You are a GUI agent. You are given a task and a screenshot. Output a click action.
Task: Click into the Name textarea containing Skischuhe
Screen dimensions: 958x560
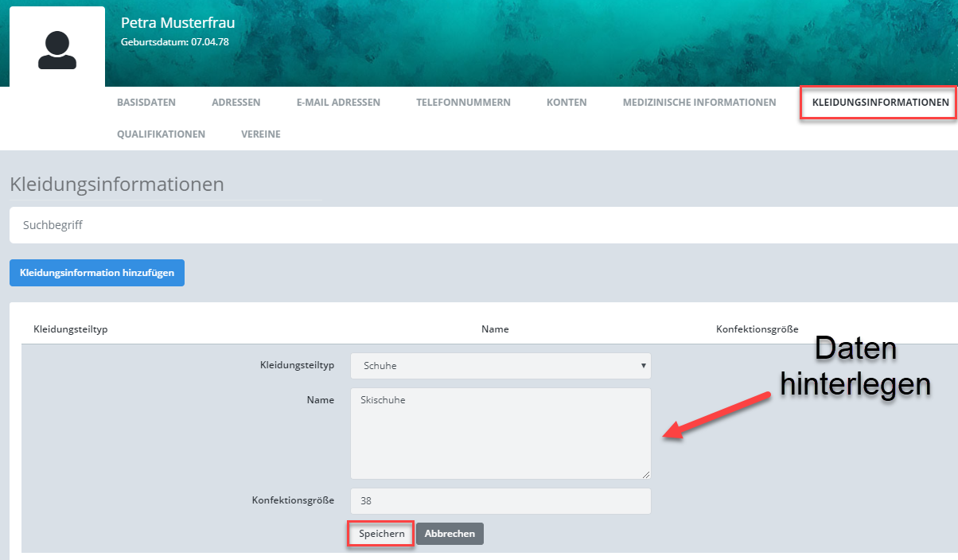(500, 434)
